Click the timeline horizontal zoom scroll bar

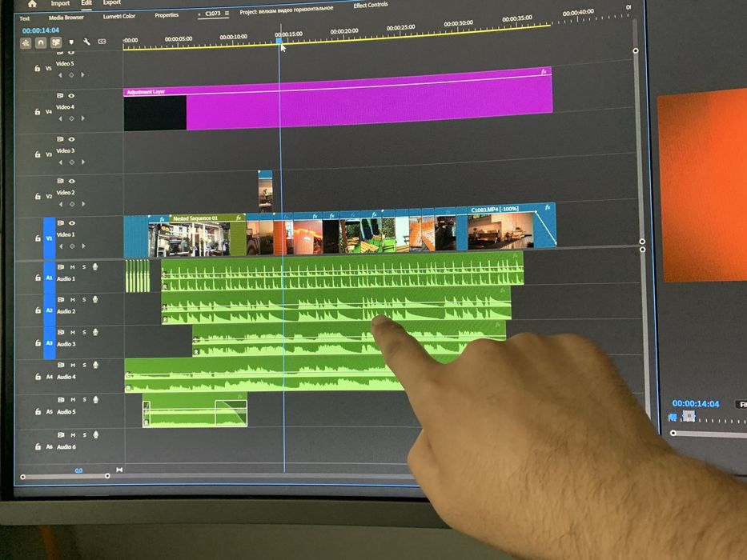[65, 476]
